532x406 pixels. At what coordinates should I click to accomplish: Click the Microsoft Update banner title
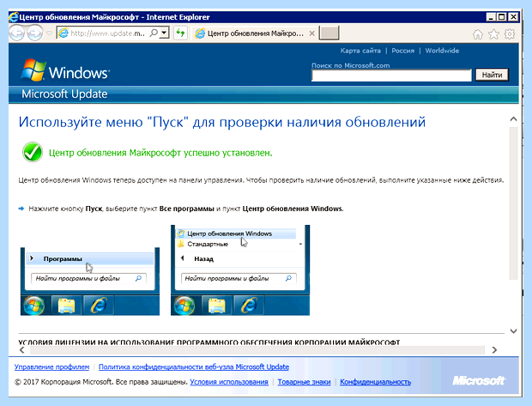click(64, 94)
